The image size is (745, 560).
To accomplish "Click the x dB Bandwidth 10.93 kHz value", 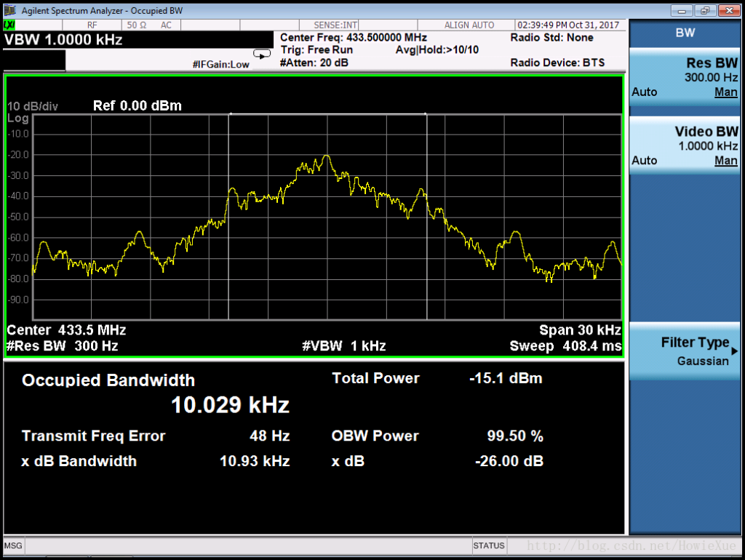I will pos(255,461).
